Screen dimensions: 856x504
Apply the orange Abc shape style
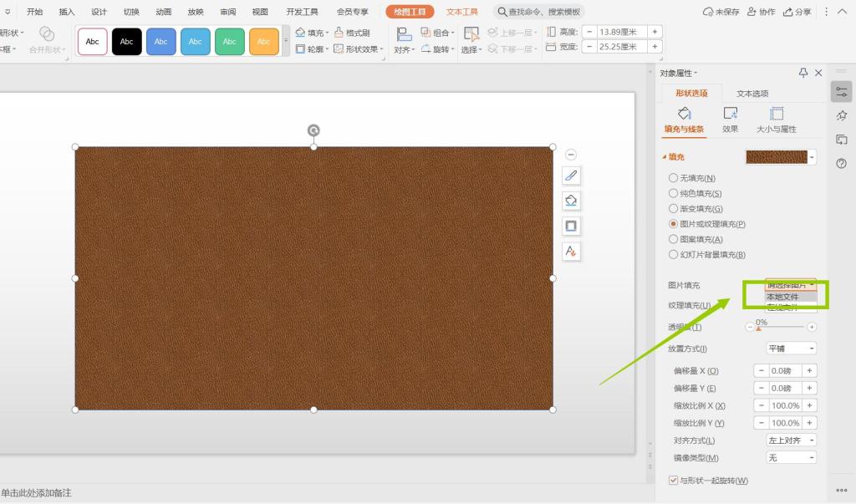coord(264,42)
